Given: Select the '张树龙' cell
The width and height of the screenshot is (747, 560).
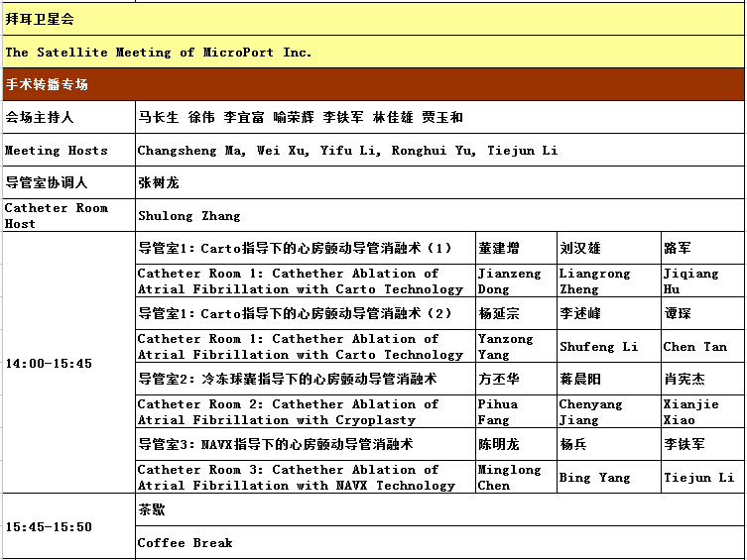Looking at the screenshot, I should [x=439, y=182].
